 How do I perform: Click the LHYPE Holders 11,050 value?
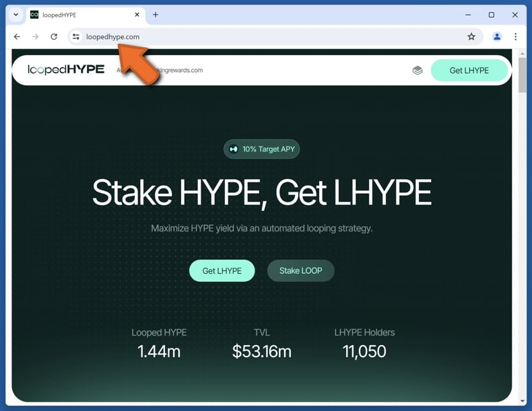tap(364, 351)
